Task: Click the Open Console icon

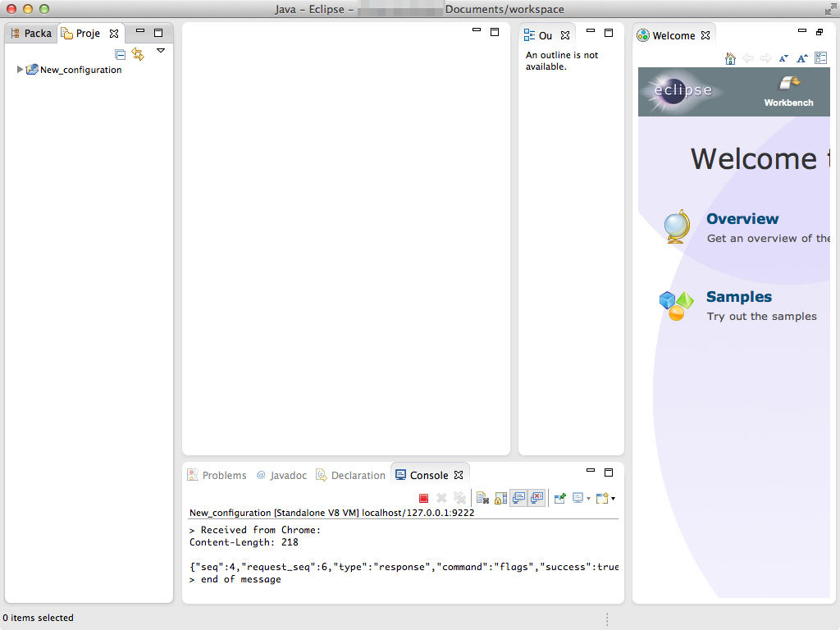Action: (x=602, y=498)
